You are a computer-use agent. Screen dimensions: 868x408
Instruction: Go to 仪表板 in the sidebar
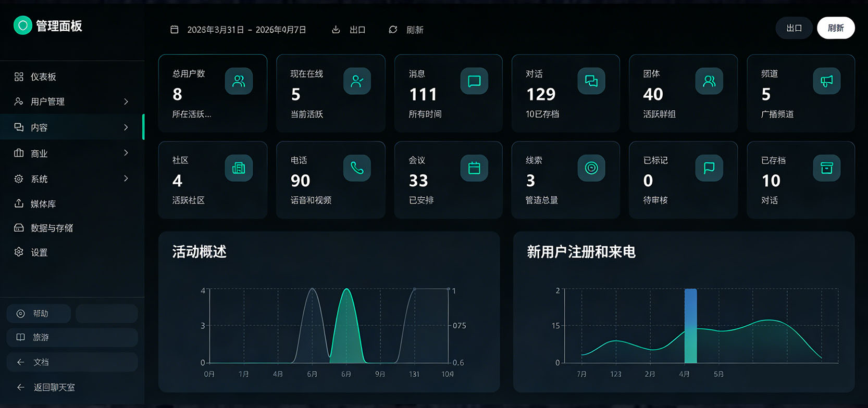72,77
